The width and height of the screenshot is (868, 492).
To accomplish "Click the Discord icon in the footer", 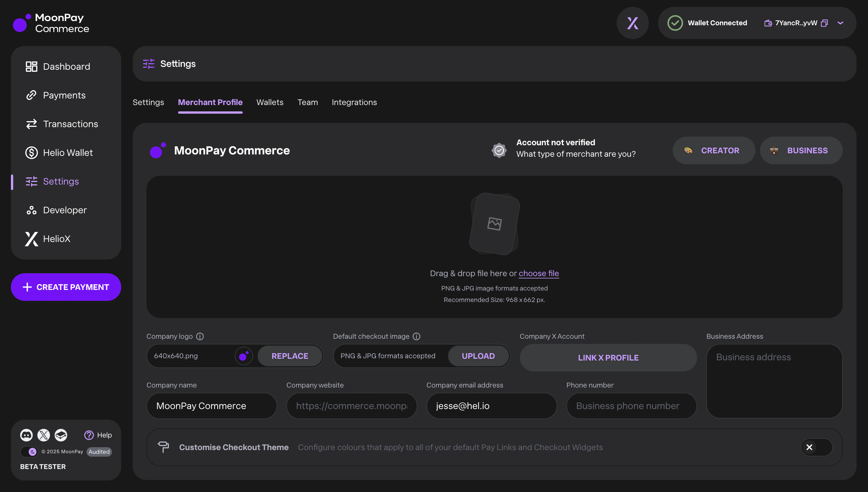I will pos(26,435).
